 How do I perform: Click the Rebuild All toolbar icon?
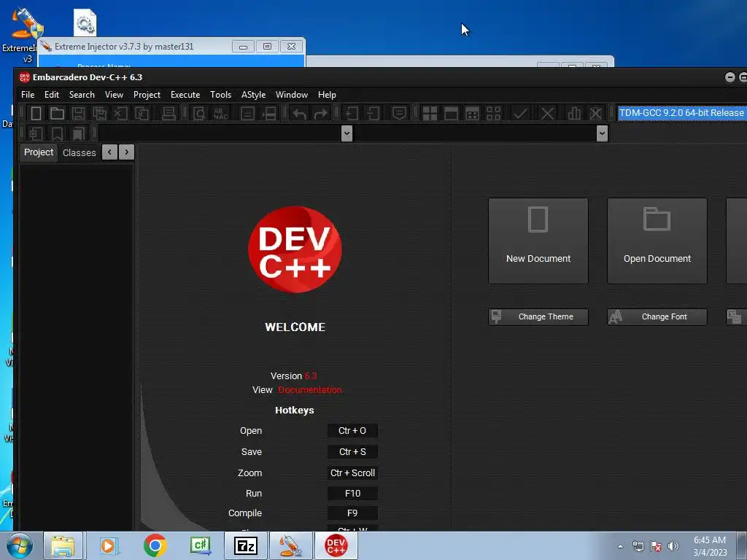tap(494, 113)
